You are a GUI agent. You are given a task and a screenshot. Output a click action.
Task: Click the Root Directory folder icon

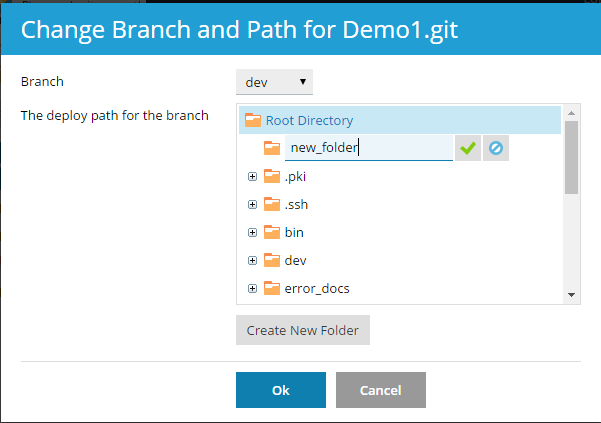click(x=253, y=120)
